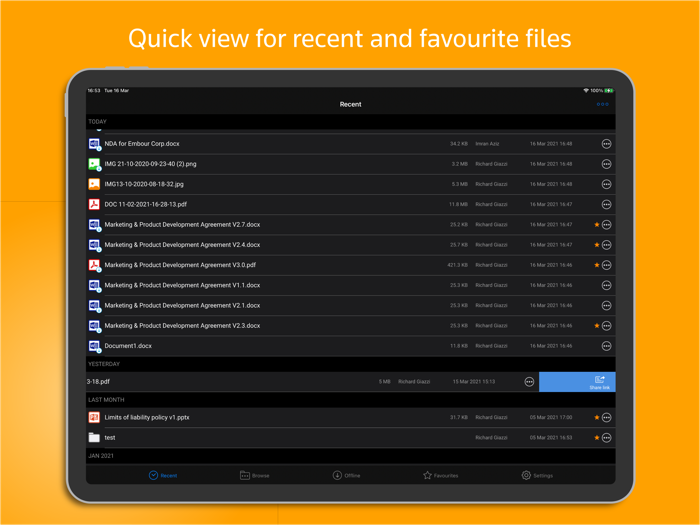Open more options for Agreement V2.1.docx
The width and height of the screenshot is (700, 525).
tap(606, 305)
